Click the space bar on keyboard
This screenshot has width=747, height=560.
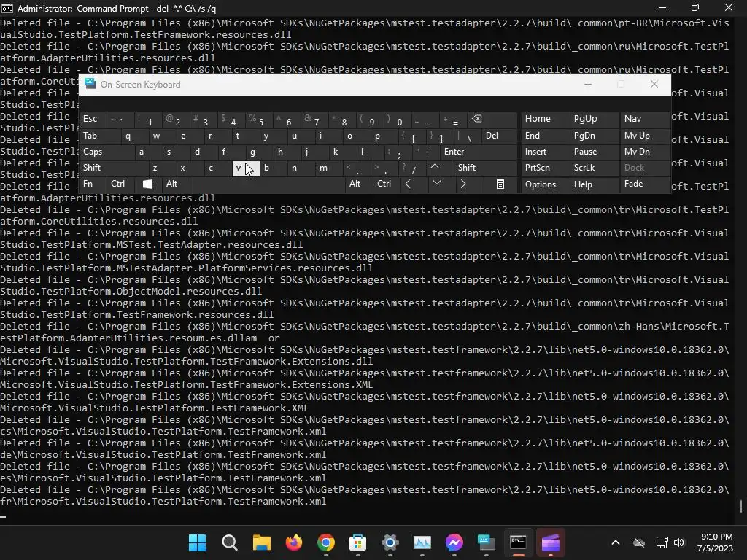coord(268,184)
